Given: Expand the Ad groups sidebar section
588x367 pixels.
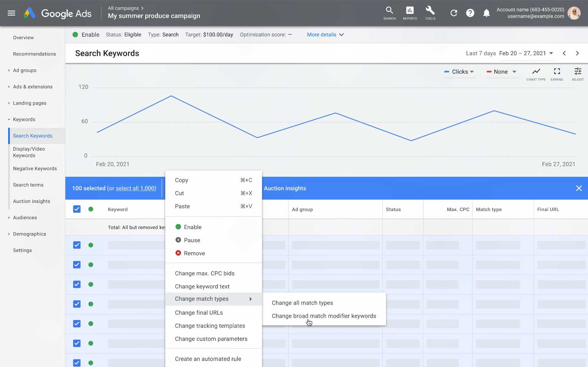Looking at the screenshot, I should pyautogui.click(x=9, y=70).
